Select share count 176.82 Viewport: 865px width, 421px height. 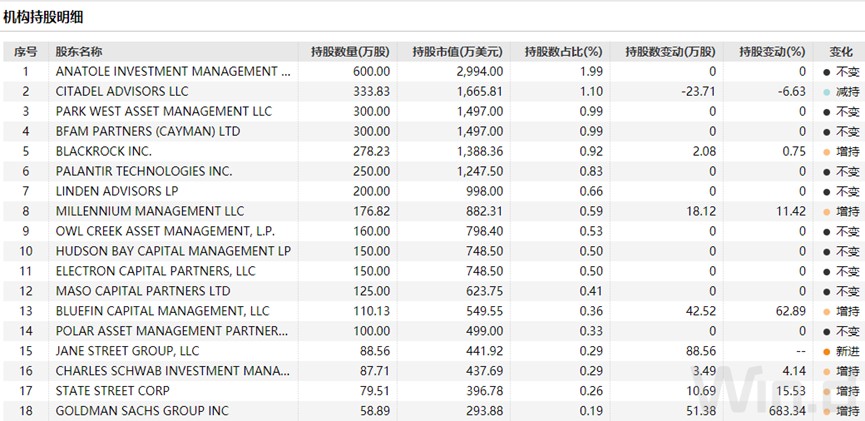coord(371,211)
